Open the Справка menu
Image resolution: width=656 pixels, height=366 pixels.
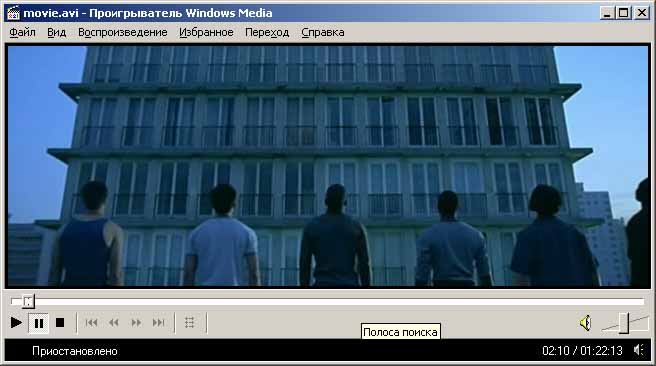coord(323,32)
